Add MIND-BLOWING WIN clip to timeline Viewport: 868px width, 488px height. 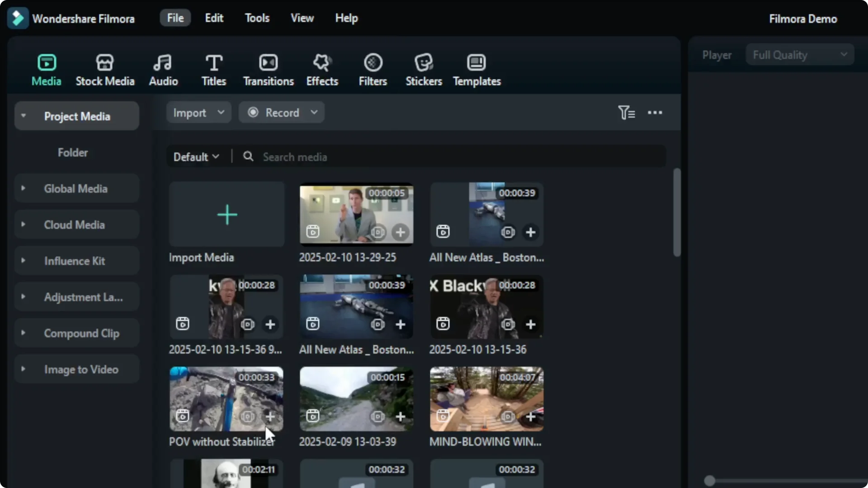531,417
